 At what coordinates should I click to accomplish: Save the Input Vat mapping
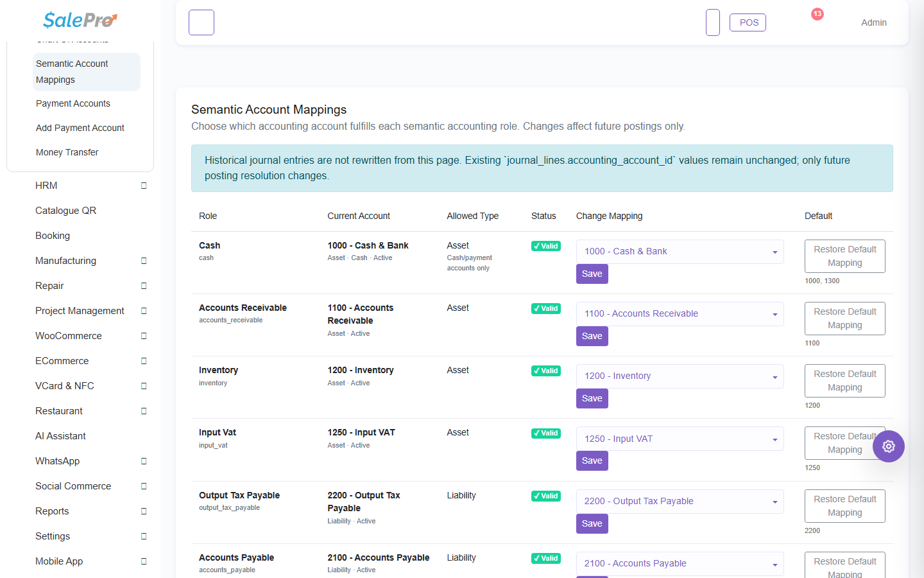coord(592,461)
